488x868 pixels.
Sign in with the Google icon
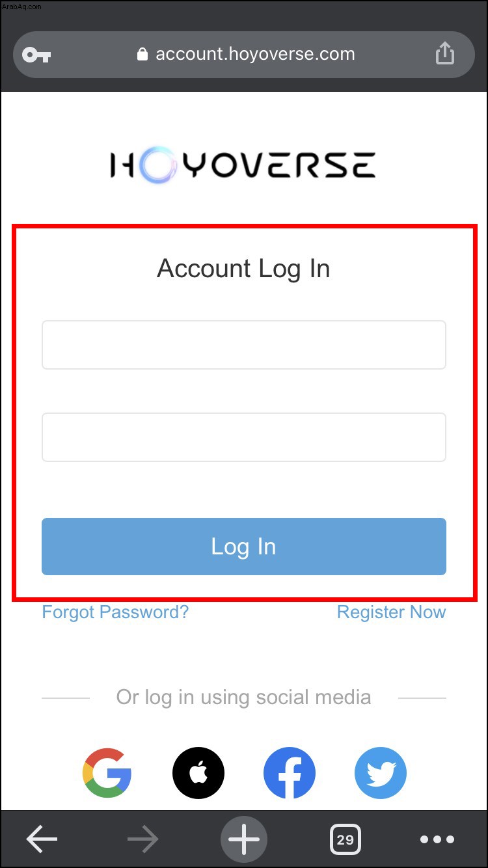pyautogui.click(x=107, y=773)
